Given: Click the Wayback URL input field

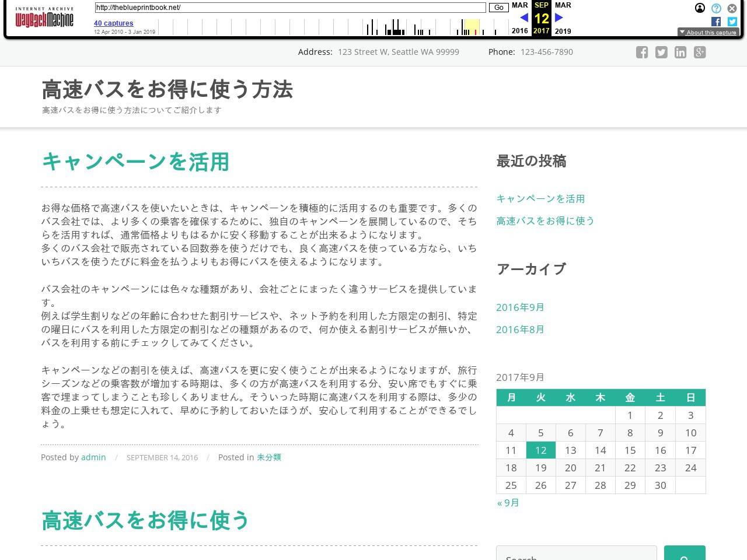Looking at the screenshot, I should coord(290,8).
